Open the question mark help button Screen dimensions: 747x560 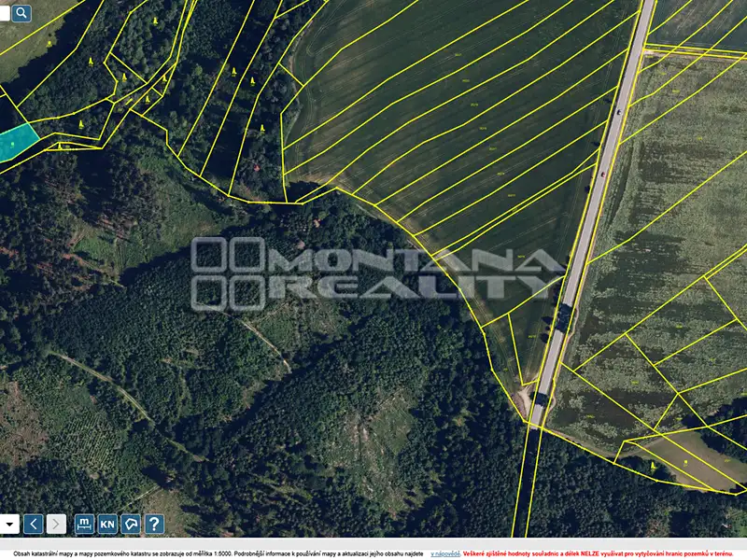point(154,525)
